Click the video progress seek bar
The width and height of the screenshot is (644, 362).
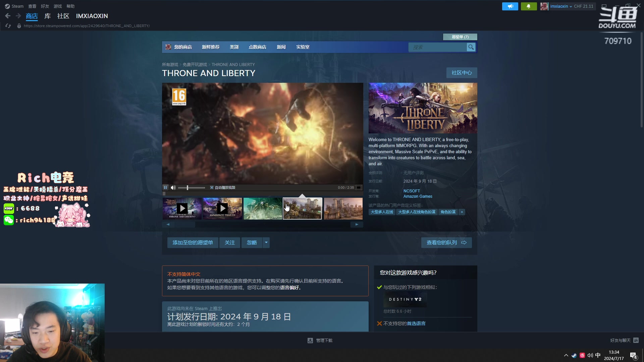point(263,193)
